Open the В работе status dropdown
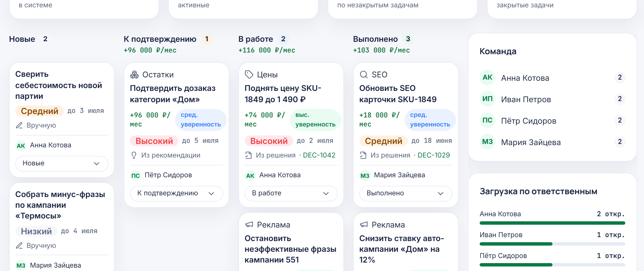Screen dimensions: 644x271 (291, 193)
